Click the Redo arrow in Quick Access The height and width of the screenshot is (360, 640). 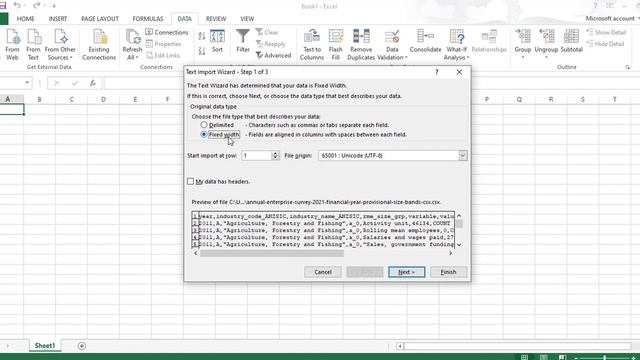point(36,5)
